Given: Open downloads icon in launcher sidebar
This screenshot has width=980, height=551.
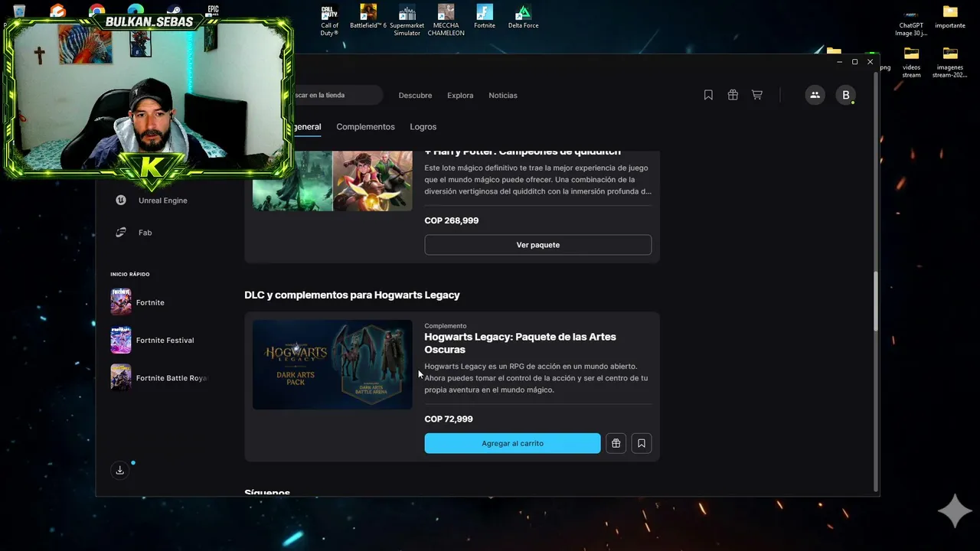Looking at the screenshot, I should 119,470.
